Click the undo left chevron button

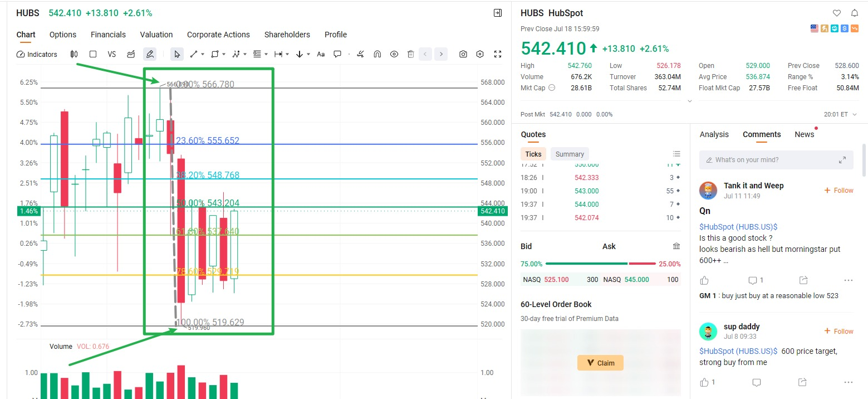(425, 54)
